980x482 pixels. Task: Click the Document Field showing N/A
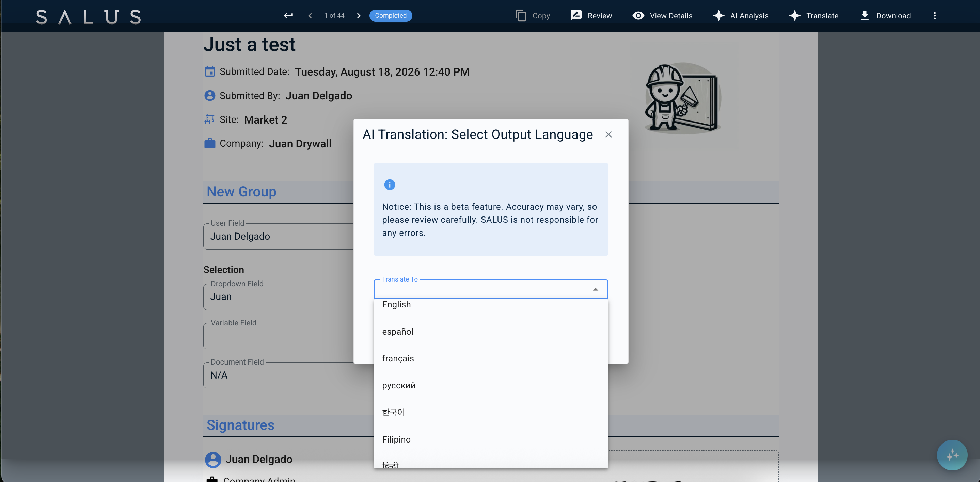288,375
